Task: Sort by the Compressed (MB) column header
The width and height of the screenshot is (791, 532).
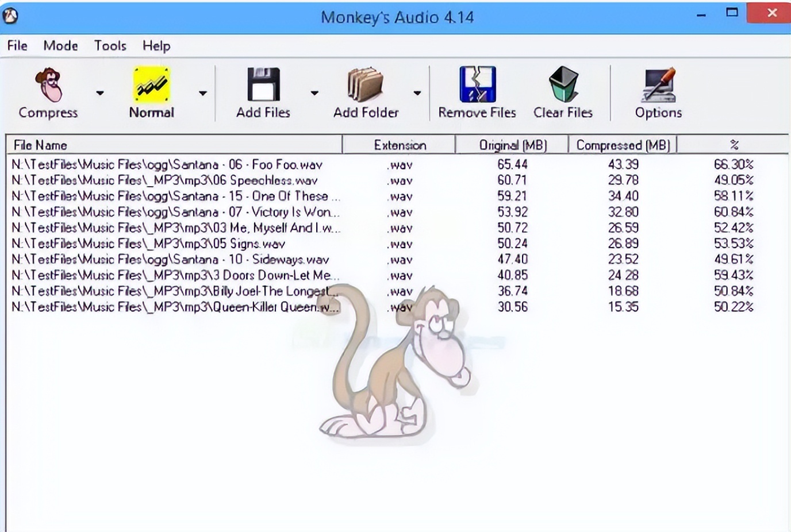Action: pyautogui.click(x=623, y=145)
